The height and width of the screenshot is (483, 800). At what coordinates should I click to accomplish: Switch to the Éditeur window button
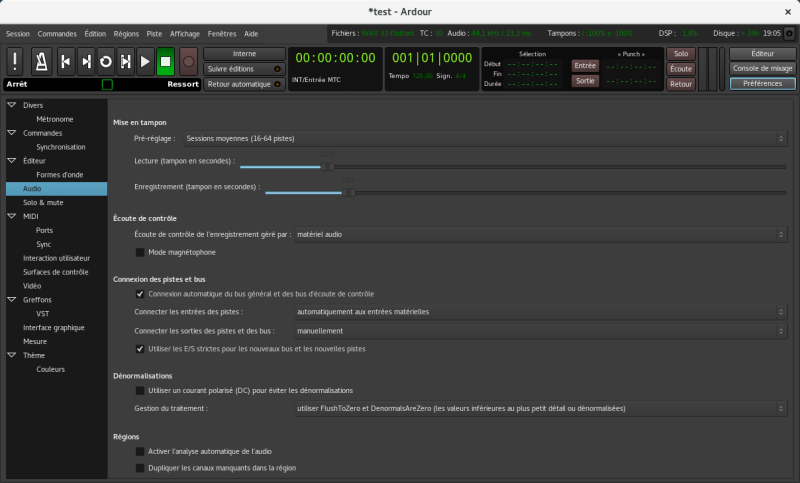tap(762, 54)
